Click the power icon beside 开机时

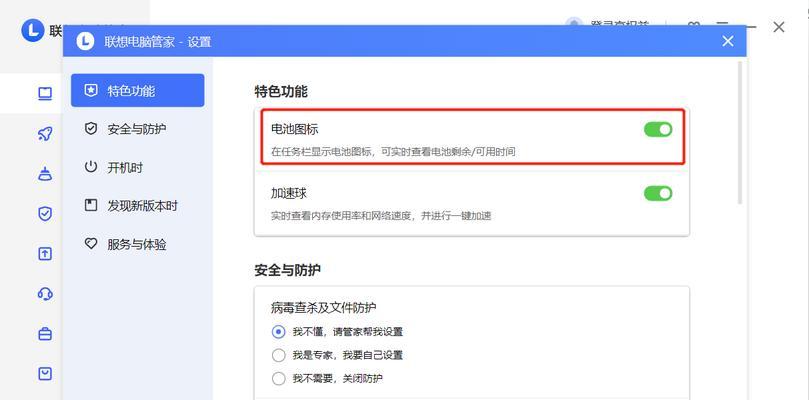[91, 167]
